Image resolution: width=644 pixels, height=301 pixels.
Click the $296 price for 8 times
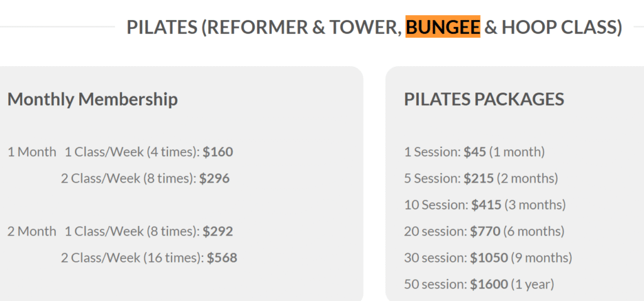pos(214,178)
